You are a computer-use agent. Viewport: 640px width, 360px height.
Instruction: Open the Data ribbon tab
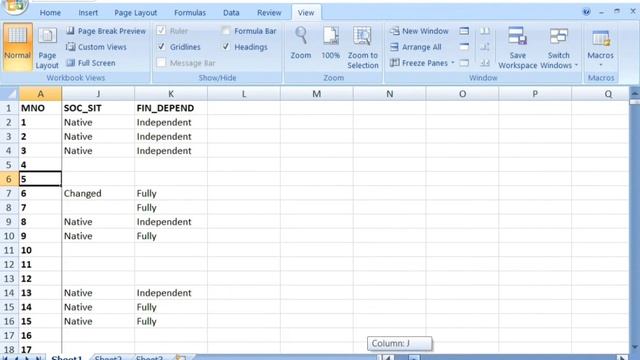[x=231, y=13]
